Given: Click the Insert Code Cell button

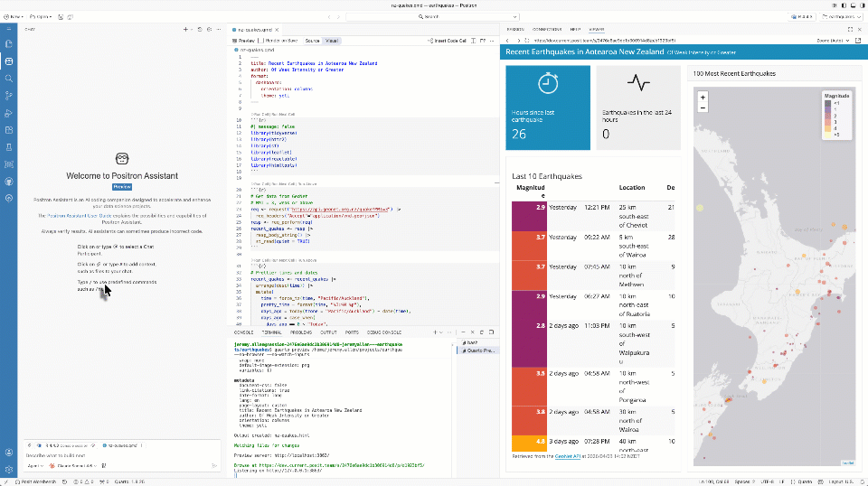Looking at the screenshot, I should pyautogui.click(x=448, y=41).
